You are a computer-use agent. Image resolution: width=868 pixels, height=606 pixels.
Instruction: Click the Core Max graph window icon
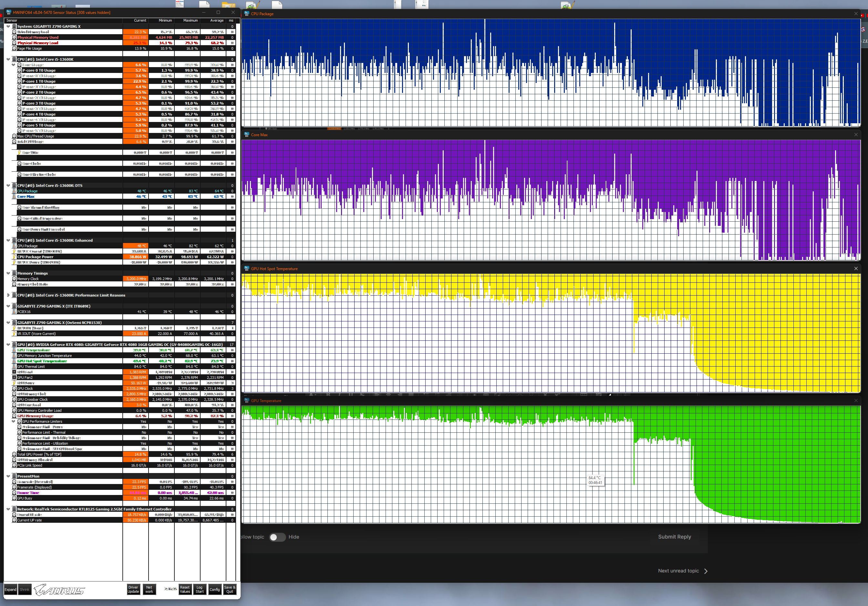(x=246, y=135)
